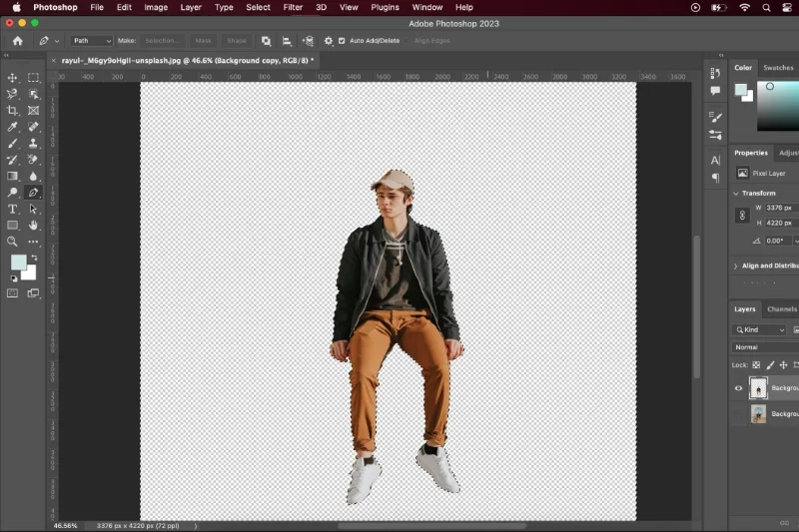
Task: Select the Gradient tool
Action: (x=12, y=176)
